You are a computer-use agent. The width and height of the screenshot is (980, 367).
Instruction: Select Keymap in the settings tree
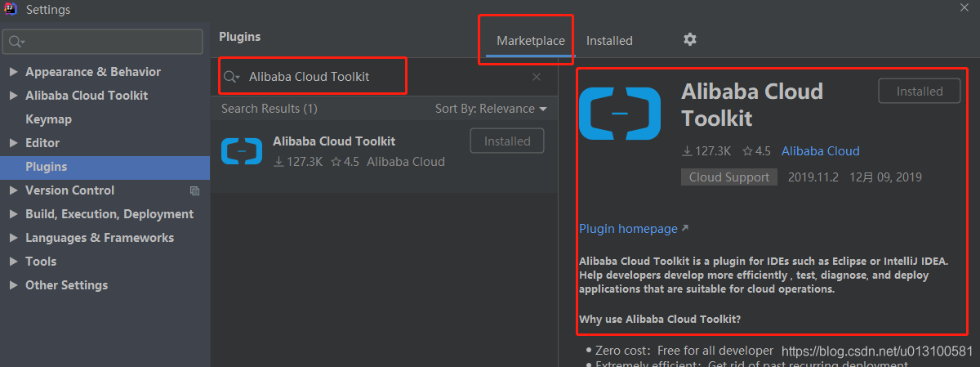click(x=48, y=119)
